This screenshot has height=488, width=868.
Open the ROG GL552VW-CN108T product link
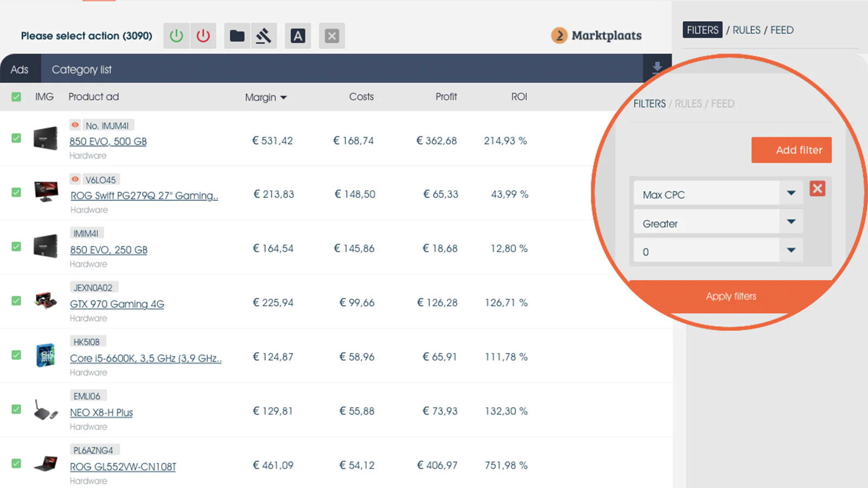pyautogui.click(x=123, y=467)
